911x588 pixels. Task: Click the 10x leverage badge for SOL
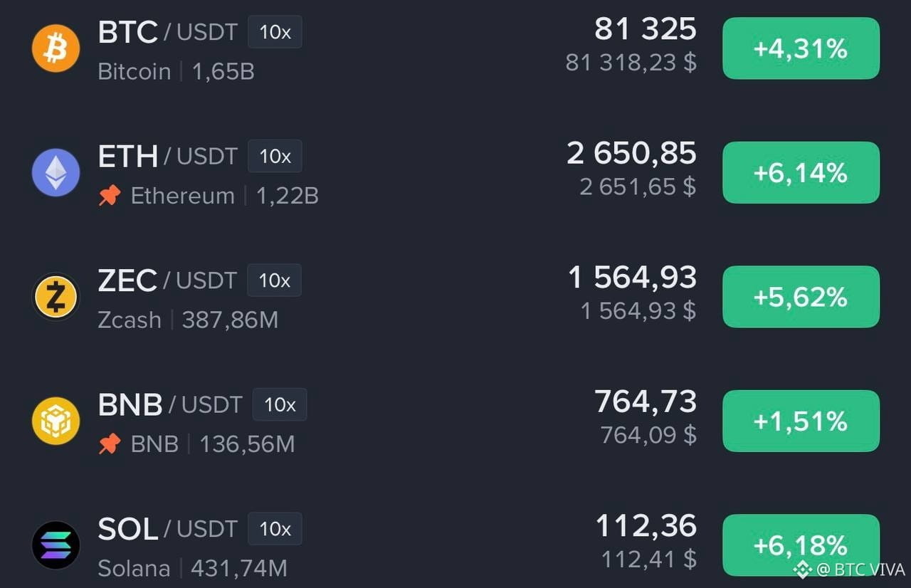point(275,529)
